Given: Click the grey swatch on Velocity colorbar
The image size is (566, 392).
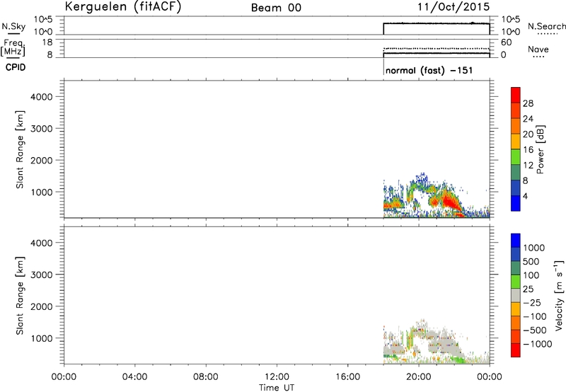Looking at the screenshot, I should click(x=516, y=296).
